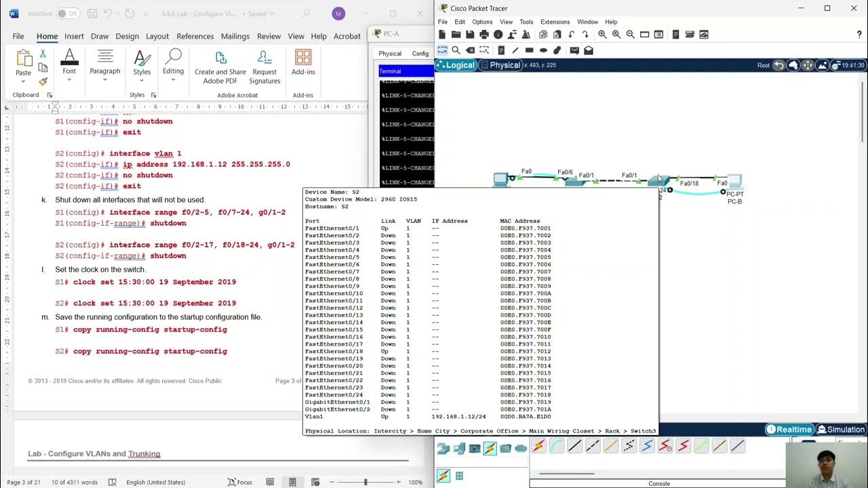Image resolution: width=868 pixels, height=488 pixels.
Task: Open the Mailings tab in Word
Action: click(235, 37)
